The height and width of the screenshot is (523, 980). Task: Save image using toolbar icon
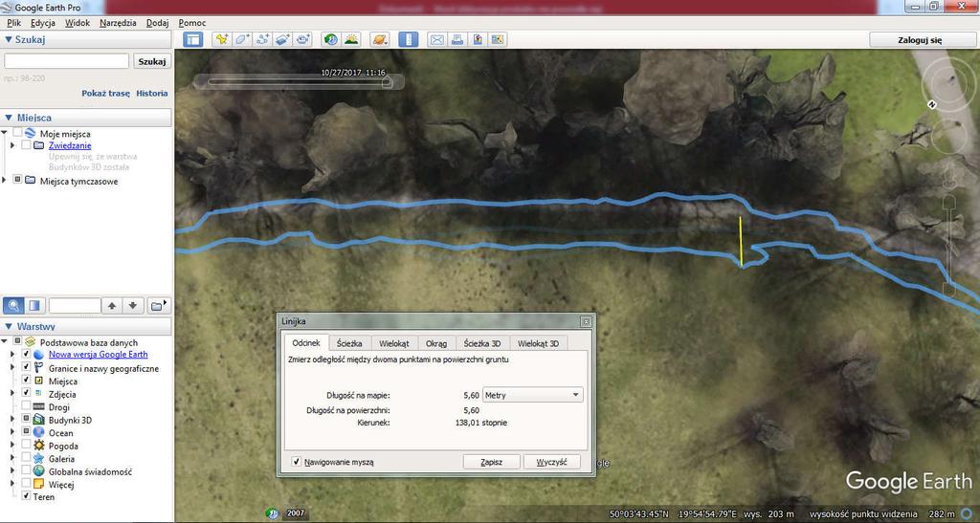(478, 39)
